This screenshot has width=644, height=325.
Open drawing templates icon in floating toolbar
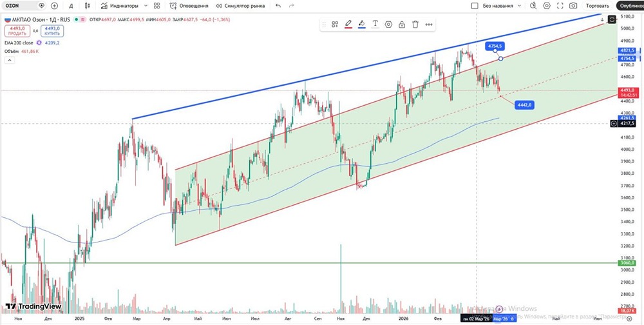coord(335,25)
